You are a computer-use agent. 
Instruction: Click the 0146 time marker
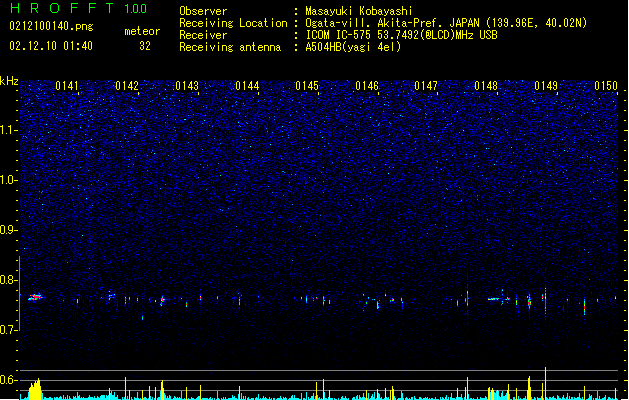click(367, 86)
